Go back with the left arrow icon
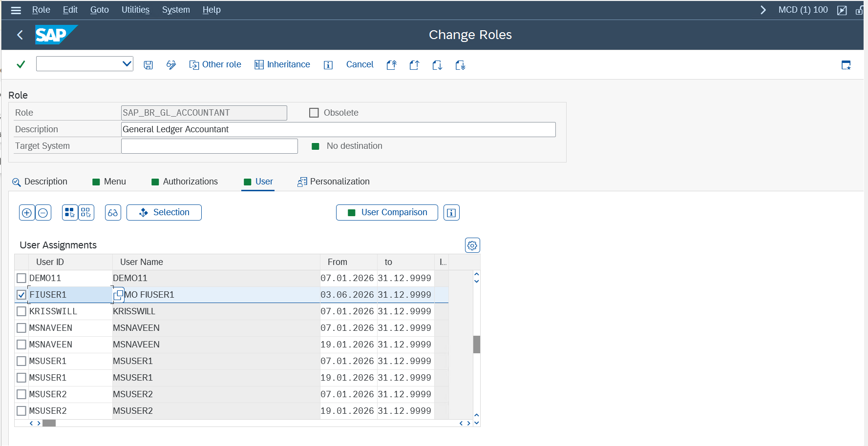Image resolution: width=868 pixels, height=446 pixels. tap(20, 35)
